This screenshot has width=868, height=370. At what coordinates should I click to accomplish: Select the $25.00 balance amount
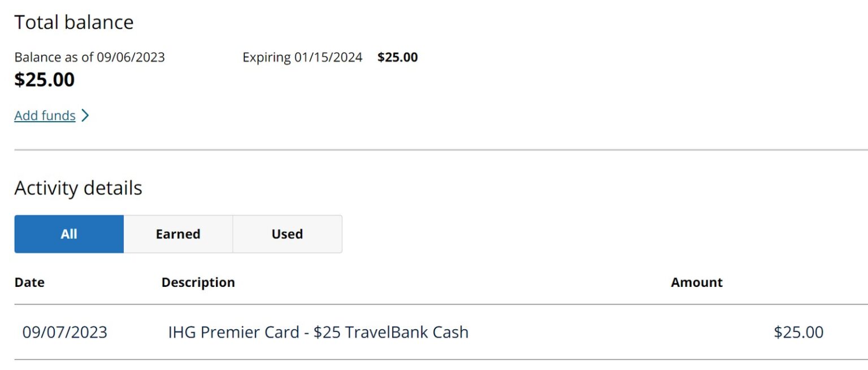tap(44, 79)
